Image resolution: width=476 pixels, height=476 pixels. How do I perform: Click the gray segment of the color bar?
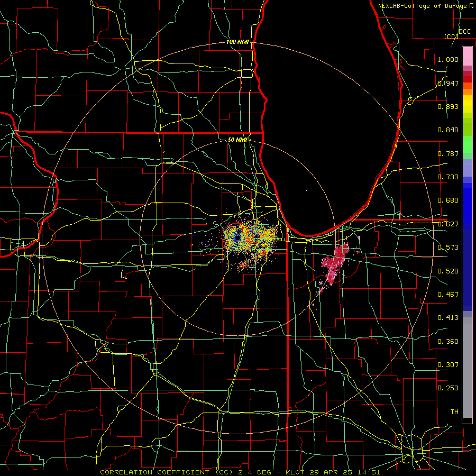(x=467, y=368)
